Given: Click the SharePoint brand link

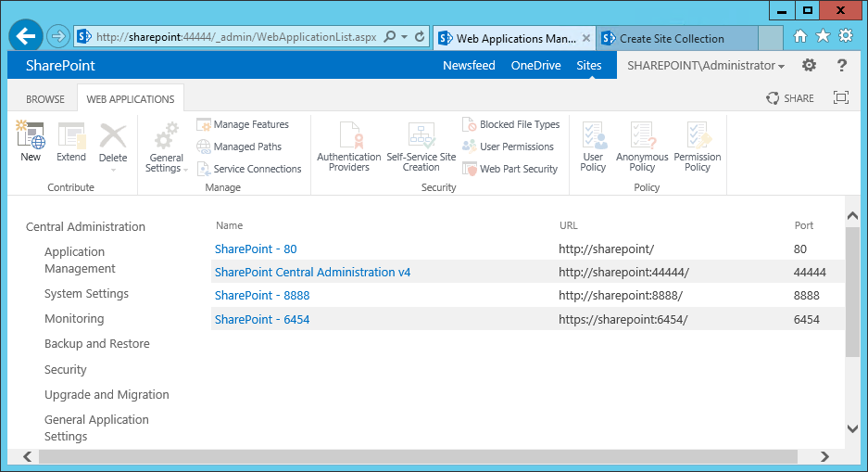Looking at the screenshot, I should [60, 65].
